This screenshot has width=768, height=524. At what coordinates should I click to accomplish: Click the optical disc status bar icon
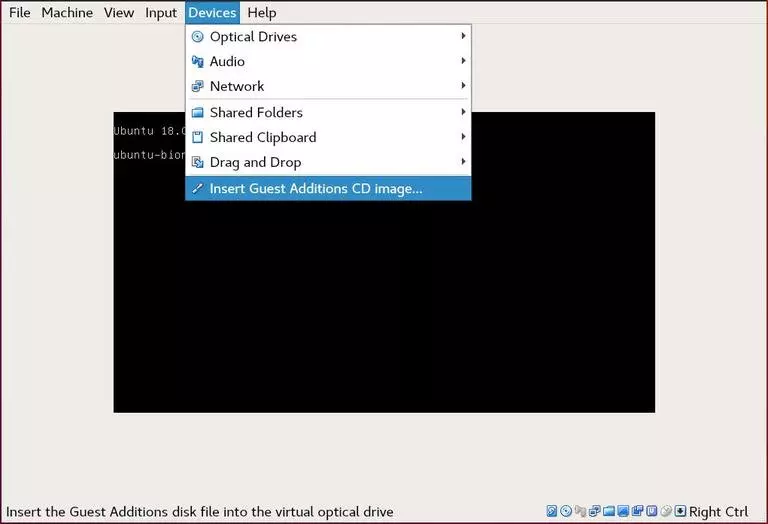(566, 511)
